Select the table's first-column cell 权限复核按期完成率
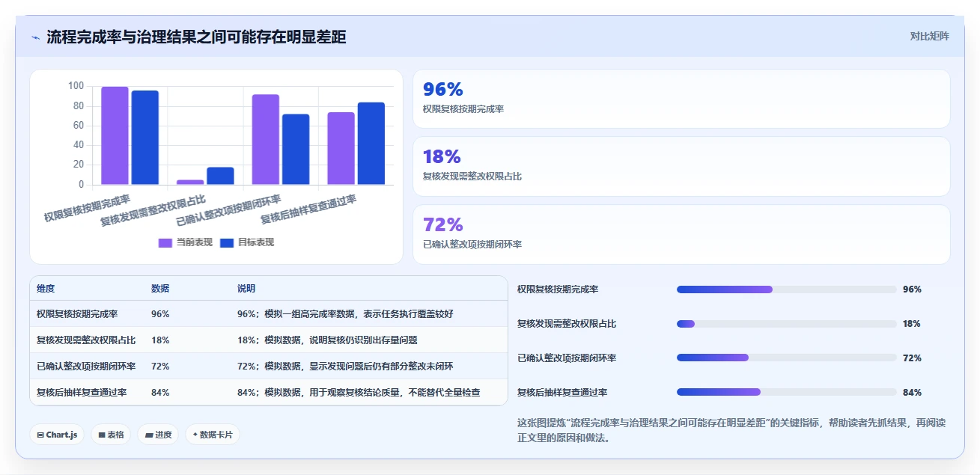This screenshot has height=475, width=980. point(77,314)
